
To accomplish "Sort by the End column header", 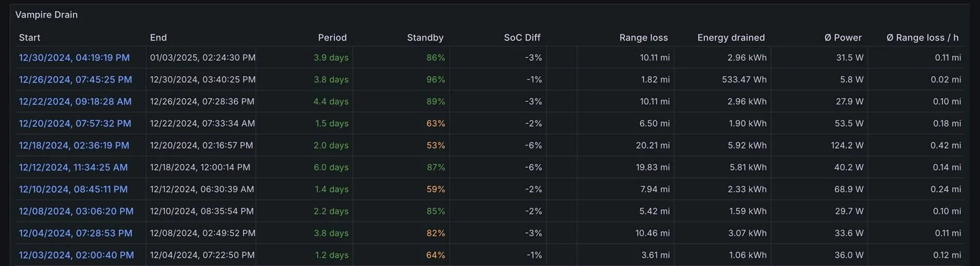I will tap(158, 38).
